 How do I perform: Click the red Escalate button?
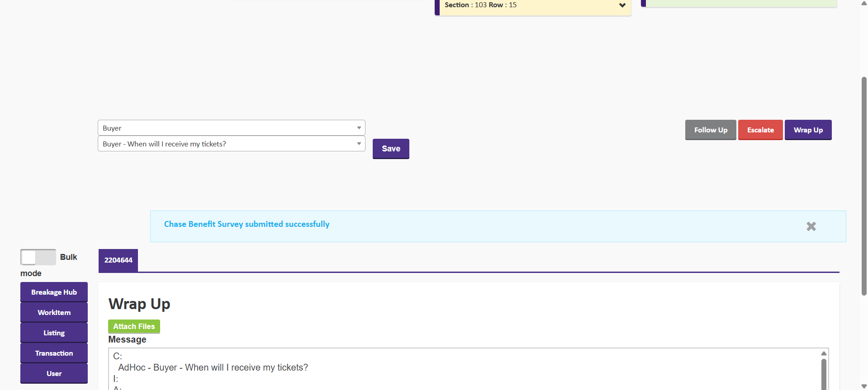click(x=760, y=130)
